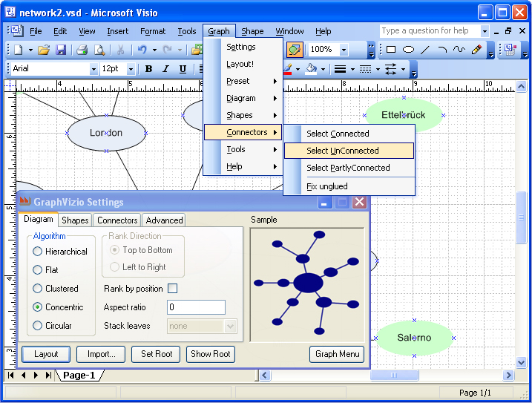Click the Line Ends arrows icon
The height and width of the screenshot is (403, 532).
click(x=390, y=69)
